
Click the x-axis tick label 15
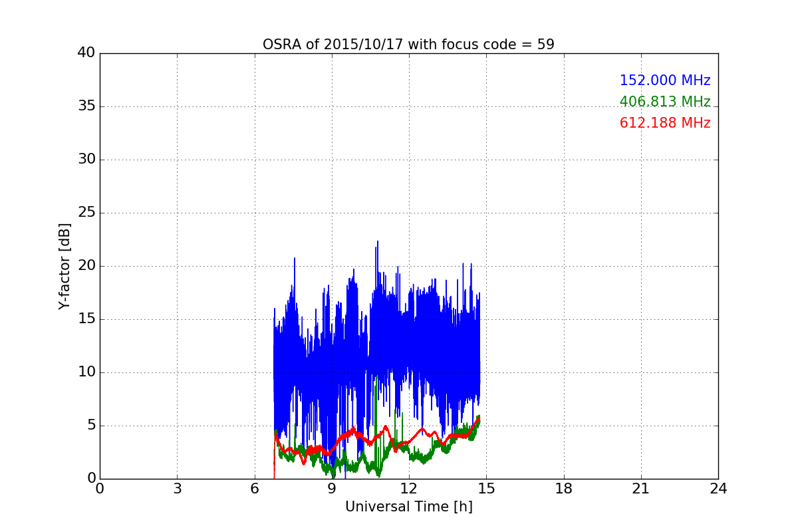point(486,489)
